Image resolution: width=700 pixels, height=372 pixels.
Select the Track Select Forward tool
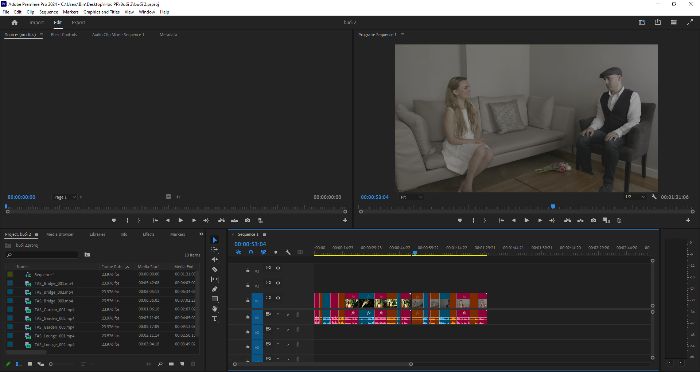point(215,250)
